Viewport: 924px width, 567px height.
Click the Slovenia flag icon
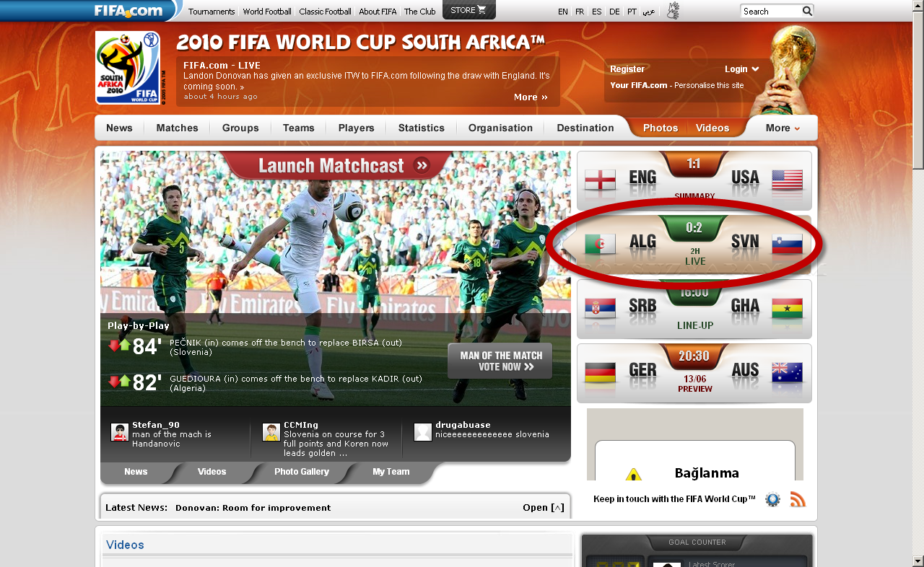[x=787, y=244]
